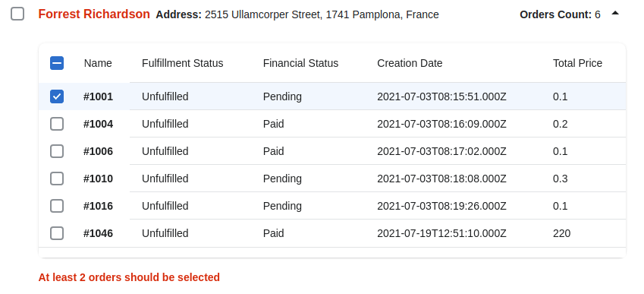The image size is (644, 294).
Task: Toggle the select-all orders header checkbox
Action: (x=57, y=63)
